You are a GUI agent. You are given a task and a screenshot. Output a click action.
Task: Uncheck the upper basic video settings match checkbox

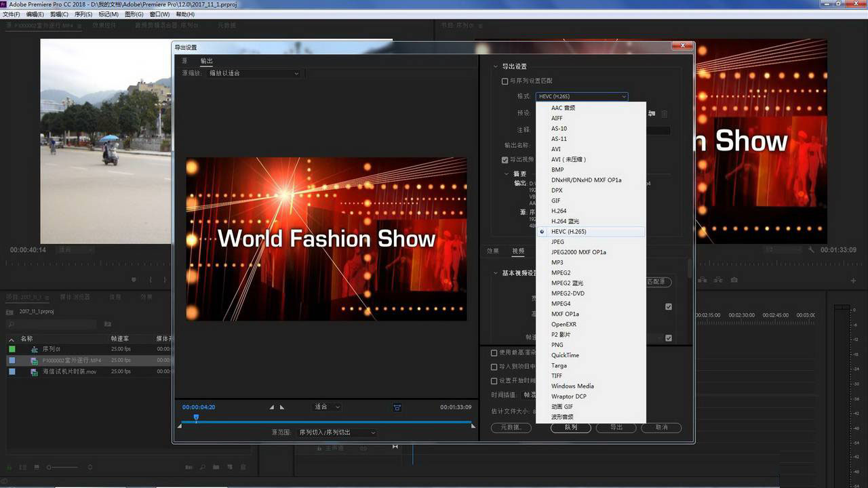pyautogui.click(x=669, y=306)
